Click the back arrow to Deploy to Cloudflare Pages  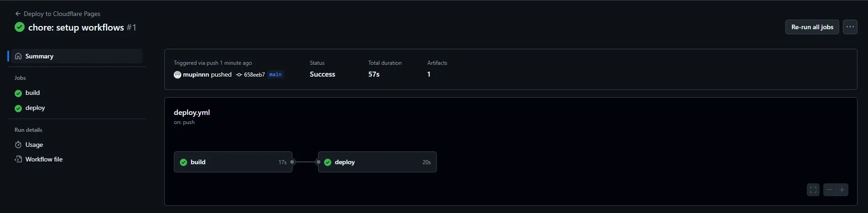click(x=18, y=14)
